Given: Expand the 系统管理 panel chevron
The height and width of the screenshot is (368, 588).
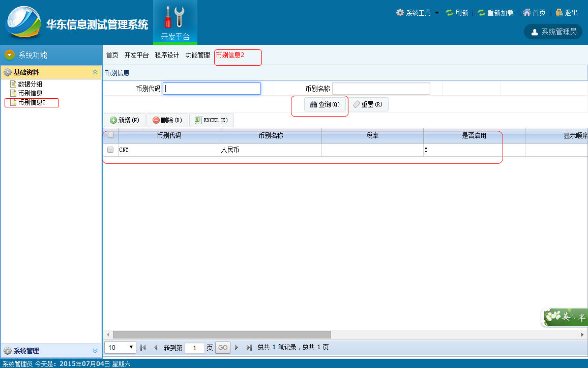Looking at the screenshot, I should tap(95, 351).
